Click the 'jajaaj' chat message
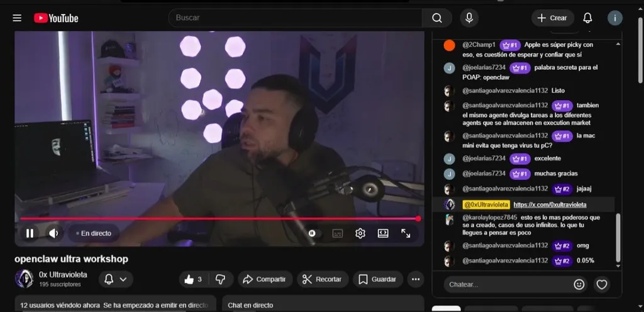 click(x=584, y=189)
